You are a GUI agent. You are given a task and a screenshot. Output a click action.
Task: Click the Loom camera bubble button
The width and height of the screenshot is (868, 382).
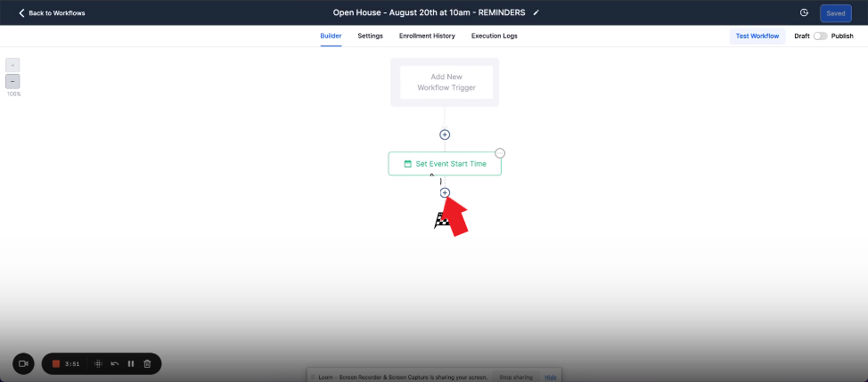[x=23, y=364]
